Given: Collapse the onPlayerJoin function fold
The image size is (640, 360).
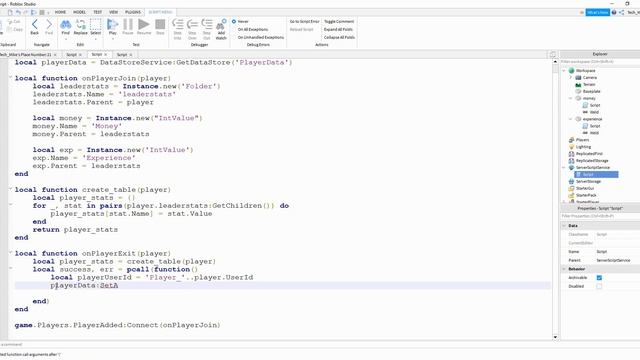Looking at the screenshot, I should coord(11,77).
